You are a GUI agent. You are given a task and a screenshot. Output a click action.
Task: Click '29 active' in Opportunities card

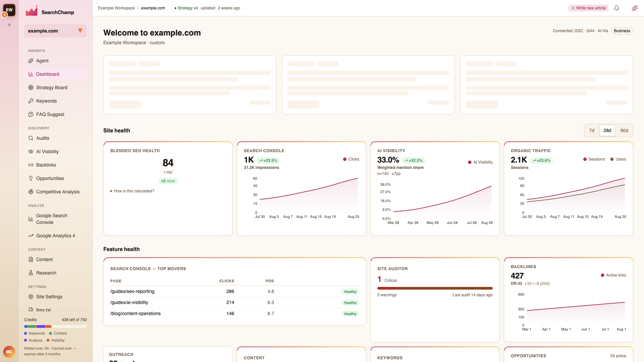[618, 356]
